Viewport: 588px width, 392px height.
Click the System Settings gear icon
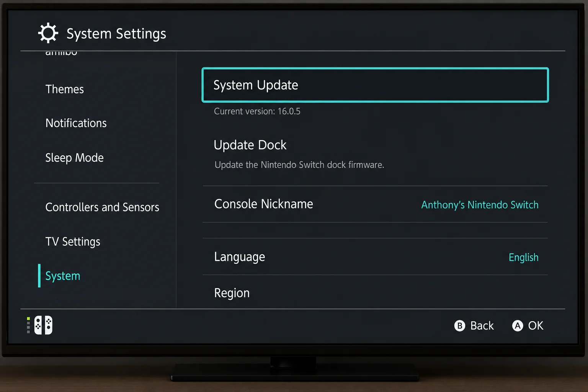click(x=48, y=33)
